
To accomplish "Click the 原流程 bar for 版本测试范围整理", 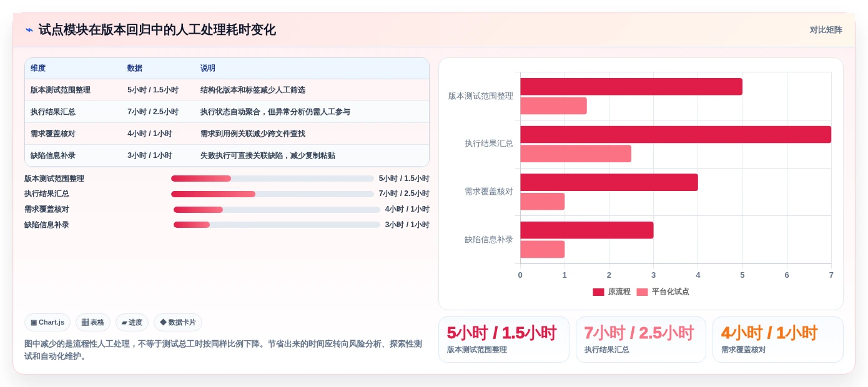I will pyautogui.click(x=631, y=87).
